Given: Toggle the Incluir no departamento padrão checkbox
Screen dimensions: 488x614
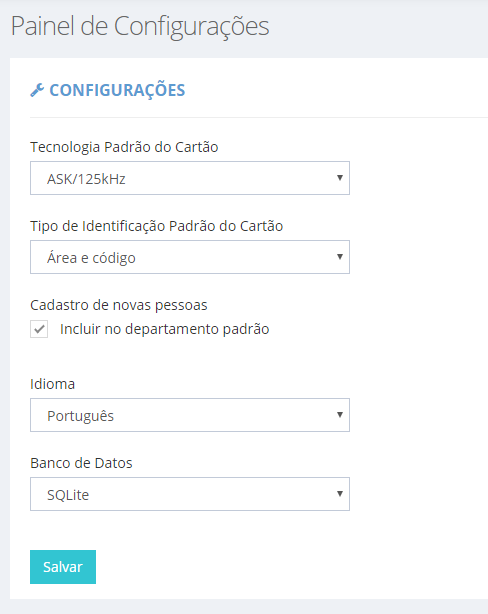Looking at the screenshot, I should pos(39,329).
